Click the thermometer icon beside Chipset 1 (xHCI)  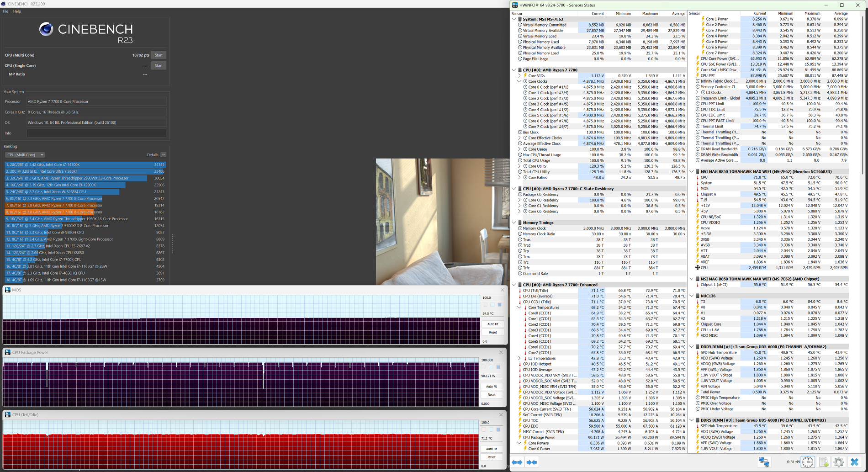[x=698, y=285]
